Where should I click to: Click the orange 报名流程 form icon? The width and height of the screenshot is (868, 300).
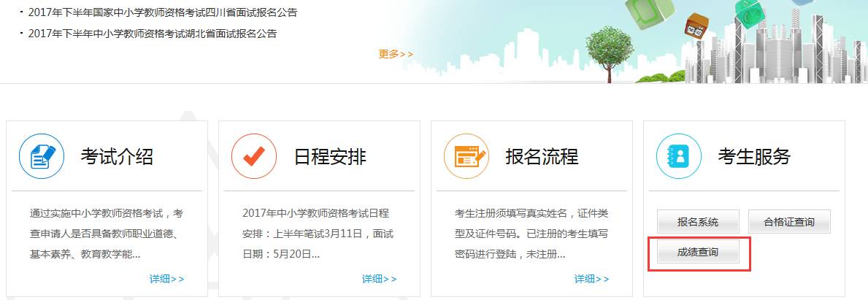(x=466, y=157)
